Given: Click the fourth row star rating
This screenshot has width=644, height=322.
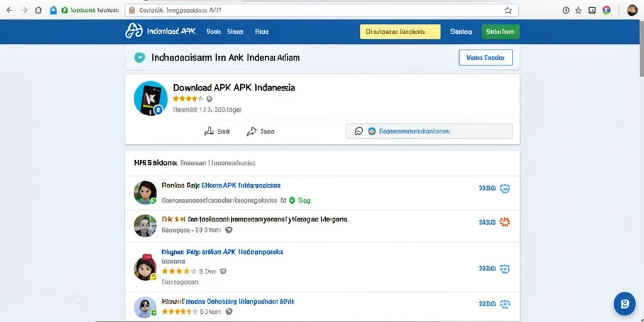Looking at the screenshot, I should [179, 312].
